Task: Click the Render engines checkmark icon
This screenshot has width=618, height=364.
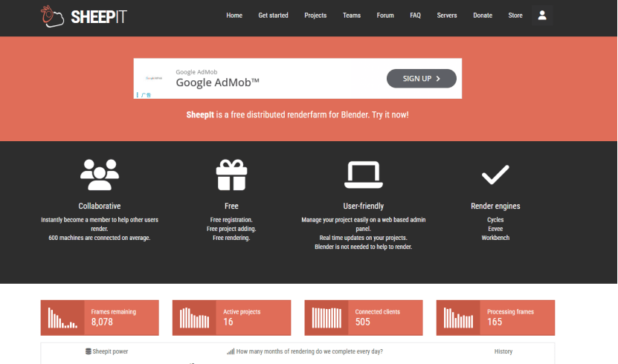Action: coord(495,175)
